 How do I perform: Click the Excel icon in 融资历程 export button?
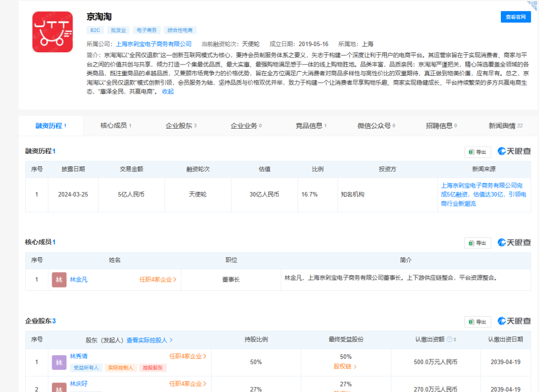[471, 152]
